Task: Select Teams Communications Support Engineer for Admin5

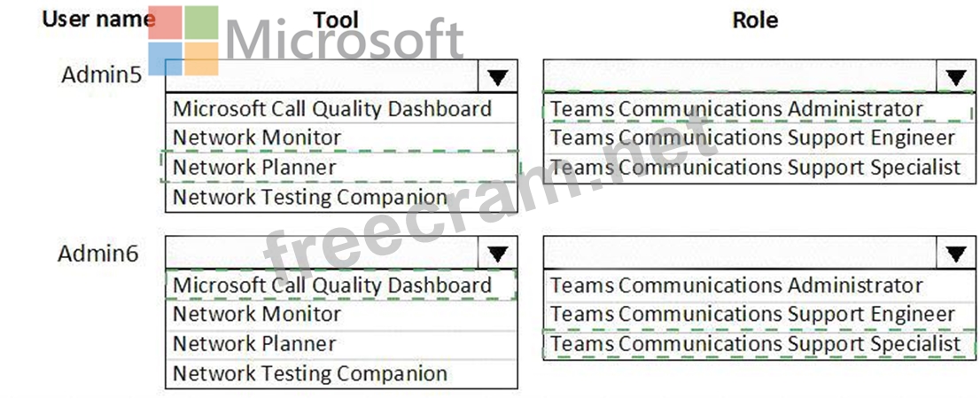Action: tap(752, 137)
